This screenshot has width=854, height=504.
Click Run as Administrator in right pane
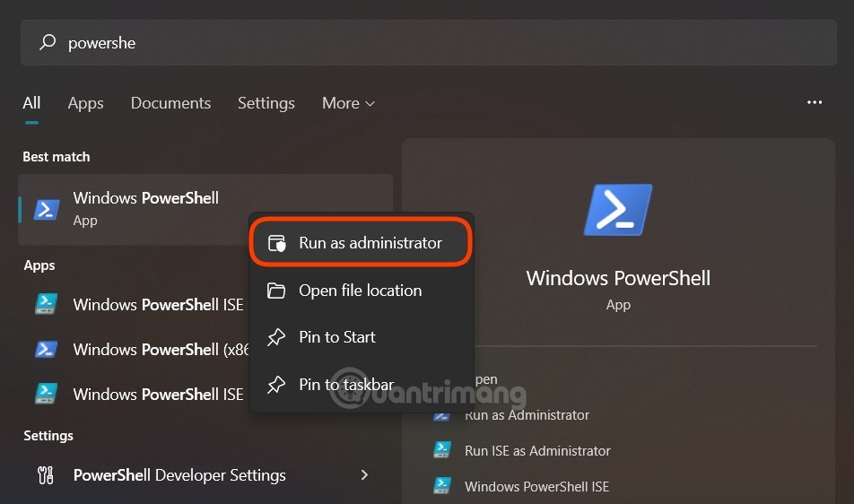click(x=527, y=415)
